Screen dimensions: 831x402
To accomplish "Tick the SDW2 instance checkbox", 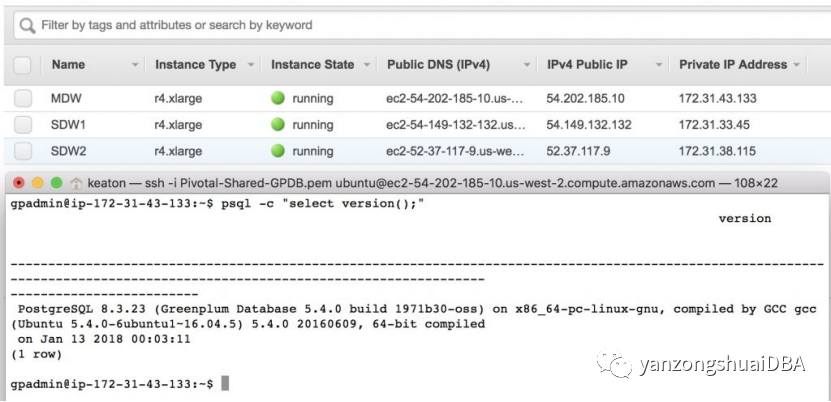I will (22, 151).
